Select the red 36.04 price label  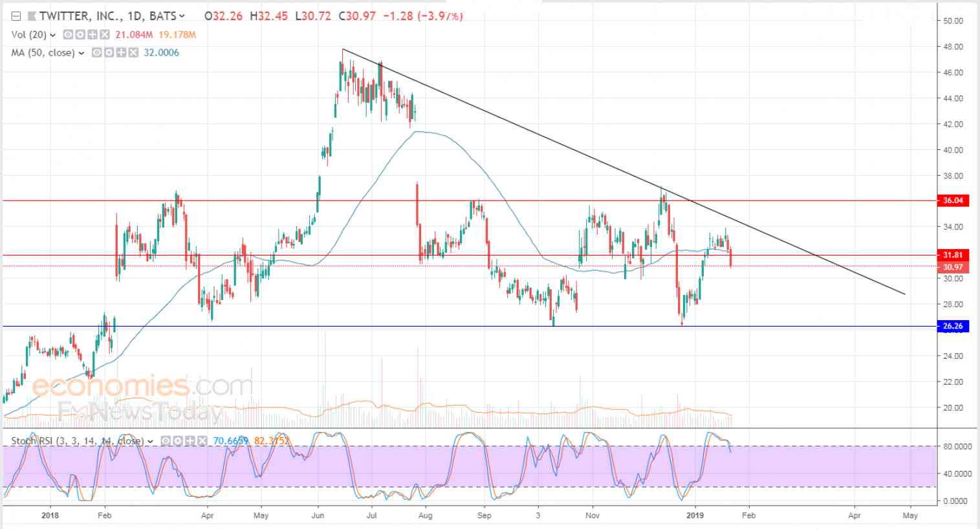coord(953,200)
